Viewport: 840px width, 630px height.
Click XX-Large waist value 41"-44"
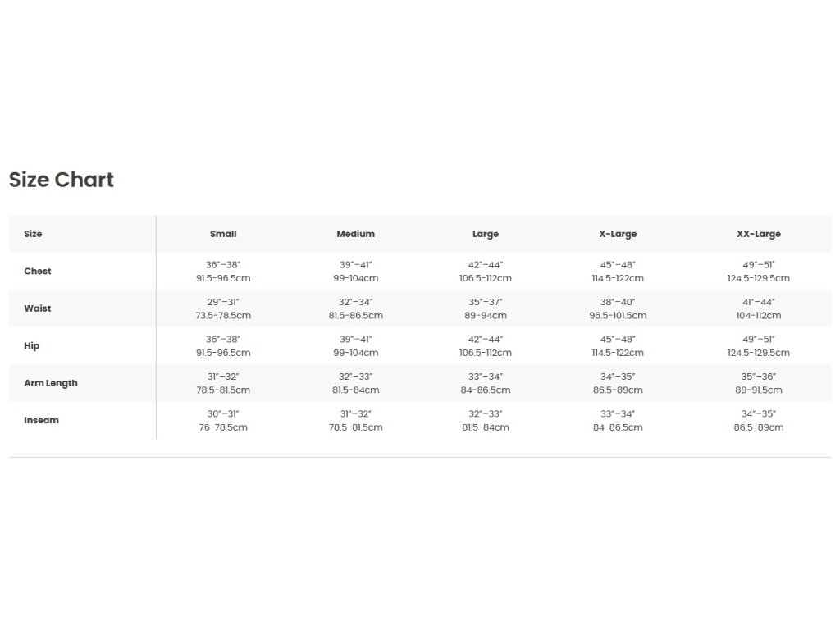point(759,302)
